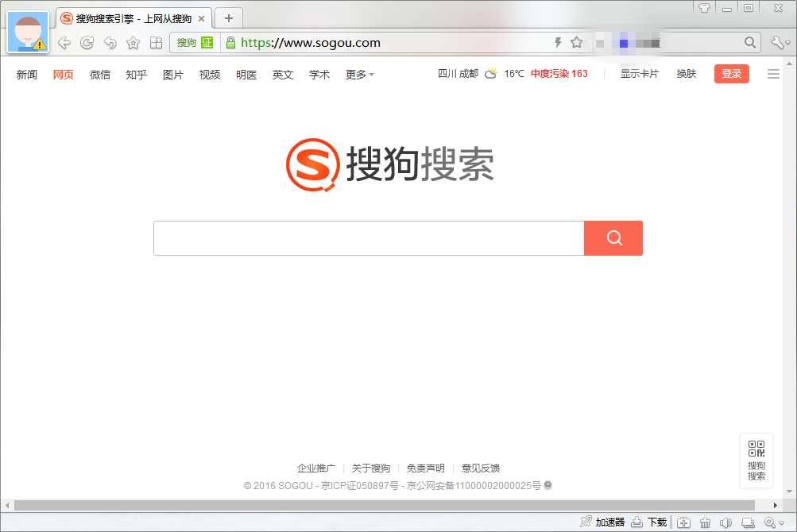Open the 加速器 accelerator in status bar
This screenshot has width=797, height=532.
tap(602, 522)
